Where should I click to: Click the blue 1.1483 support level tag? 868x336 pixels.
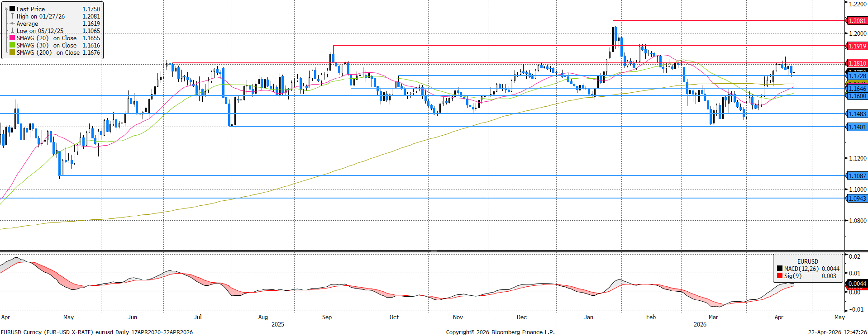tap(857, 114)
